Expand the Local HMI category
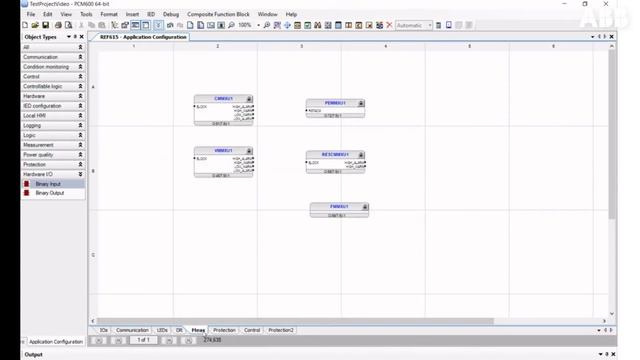Viewport: 640px width, 360px height. click(x=53, y=116)
